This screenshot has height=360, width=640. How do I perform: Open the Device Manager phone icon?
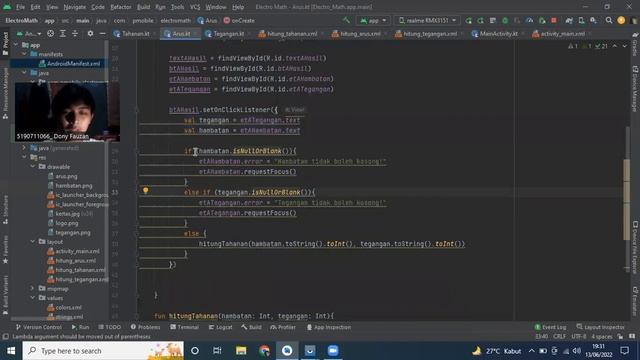pyautogui.click(x=581, y=20)
